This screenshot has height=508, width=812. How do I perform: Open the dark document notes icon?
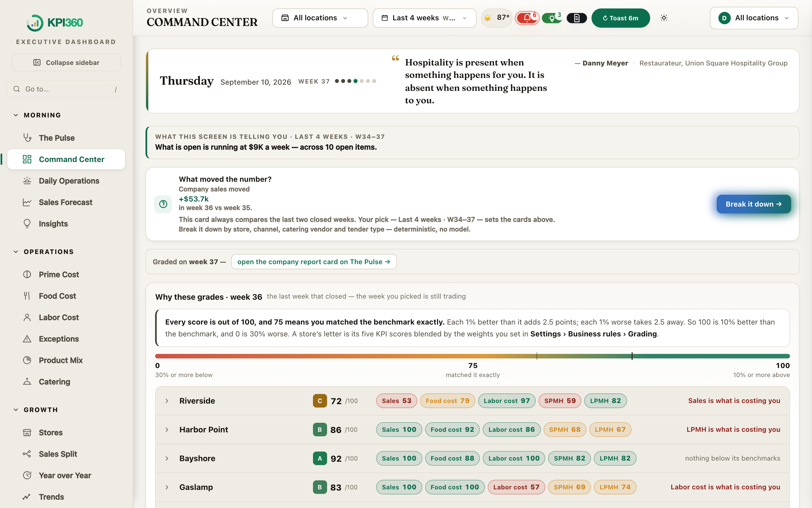[x=577, y=18]
